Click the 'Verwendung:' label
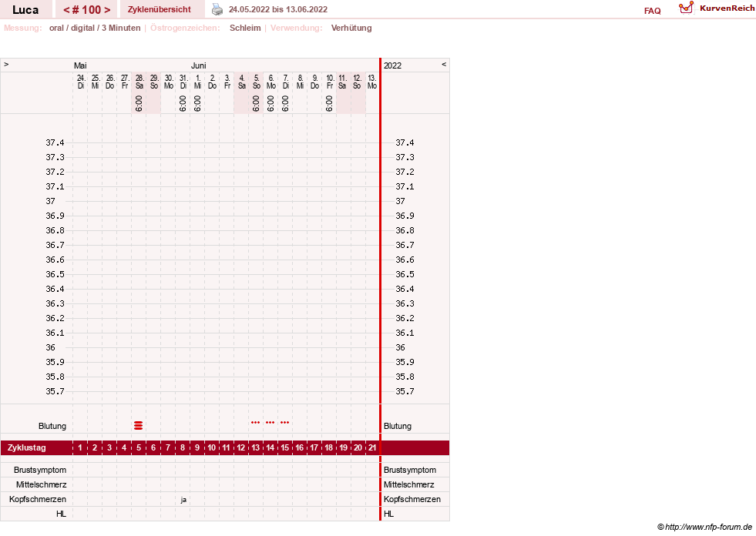Image resolution: width=756 pixels, height=536 pixels. pyautogui.click(x=297, y=28)
